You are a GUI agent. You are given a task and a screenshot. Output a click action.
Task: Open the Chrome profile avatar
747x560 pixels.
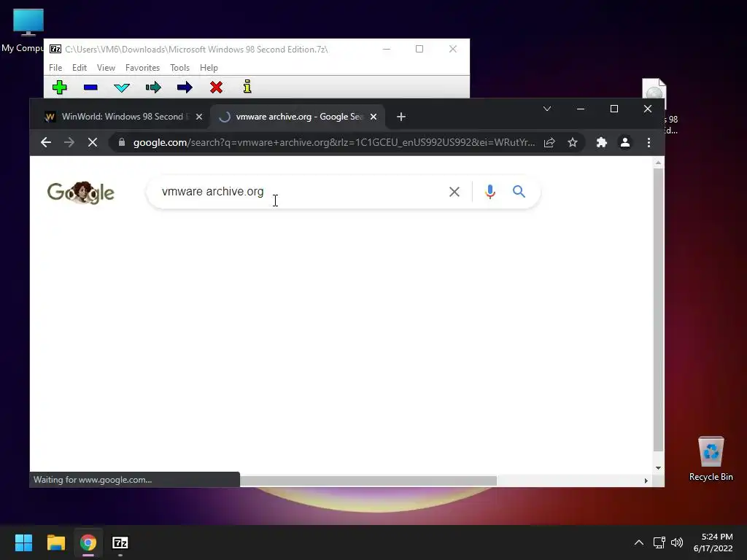click(x=625, y=142)
